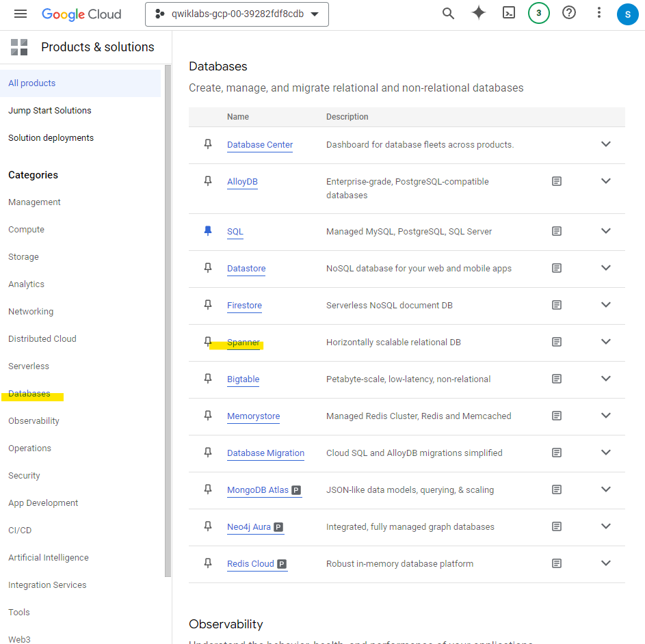Pin Datastore to navigation menu

click(x=208, y=268)
